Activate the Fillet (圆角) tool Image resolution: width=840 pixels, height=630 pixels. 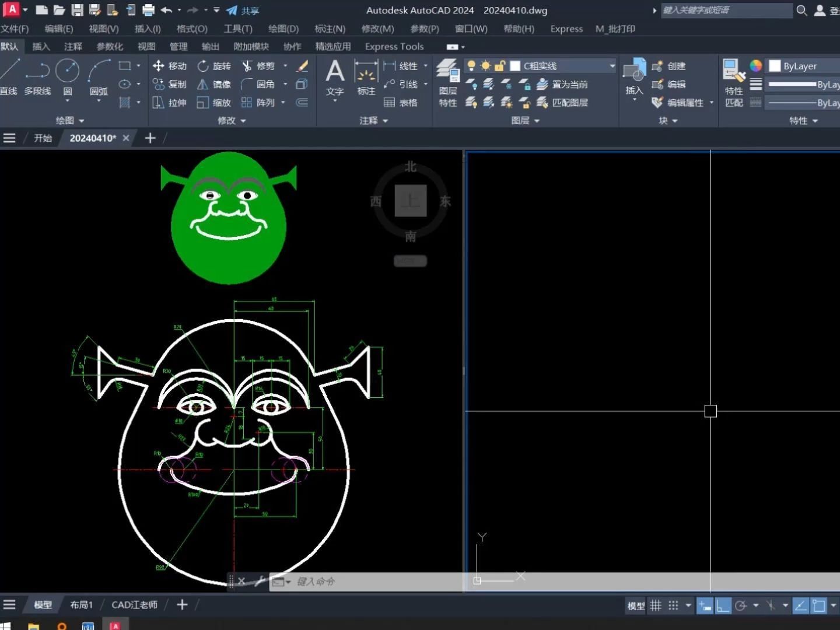(258, 84)
